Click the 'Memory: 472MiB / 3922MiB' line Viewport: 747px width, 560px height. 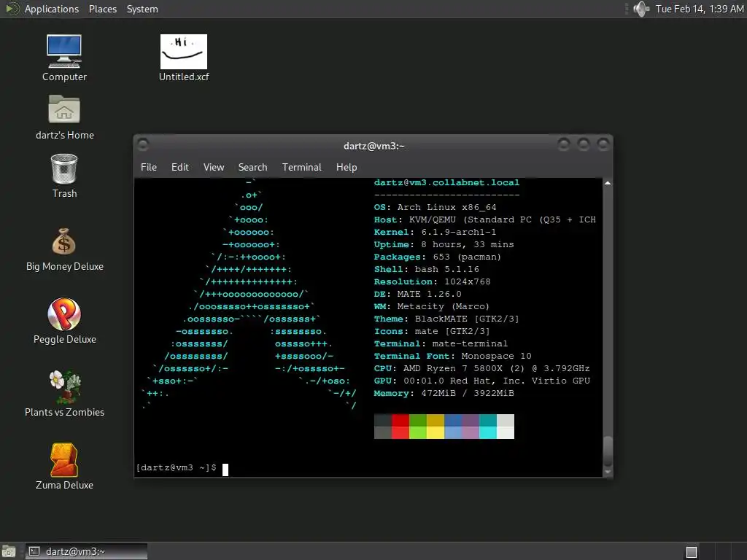[x=444, y=393]
